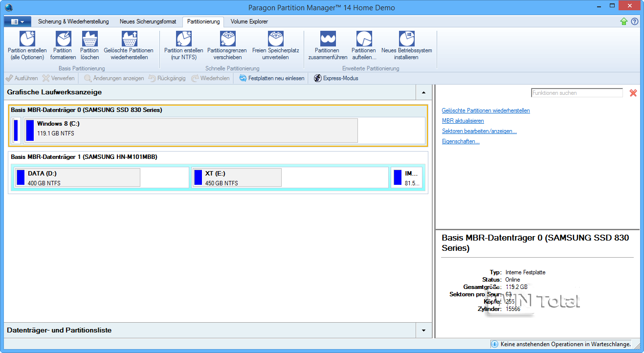Open the application menu dropdown button
Image resolution: width=644 pixels, height=353 pixels.
point(18,22)
